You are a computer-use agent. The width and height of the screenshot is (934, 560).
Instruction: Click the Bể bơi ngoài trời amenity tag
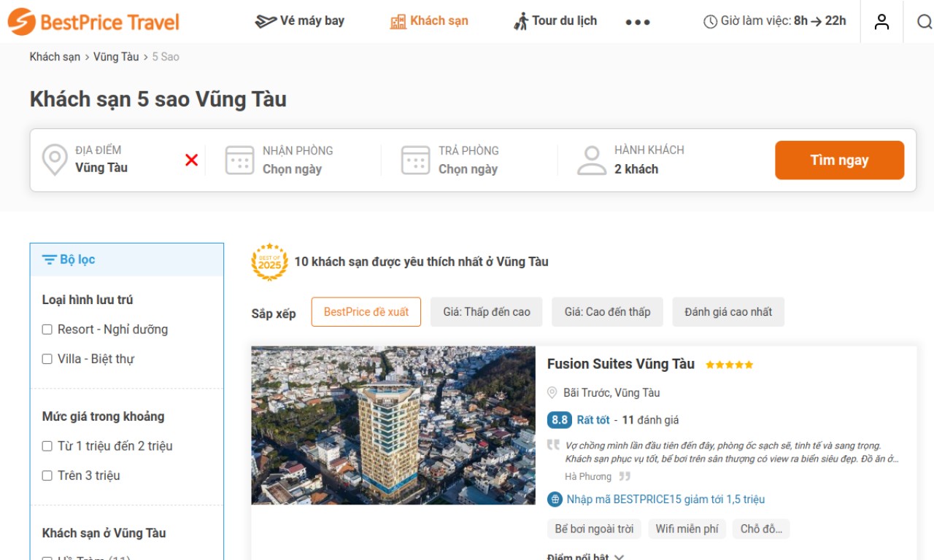click(594, 529)
